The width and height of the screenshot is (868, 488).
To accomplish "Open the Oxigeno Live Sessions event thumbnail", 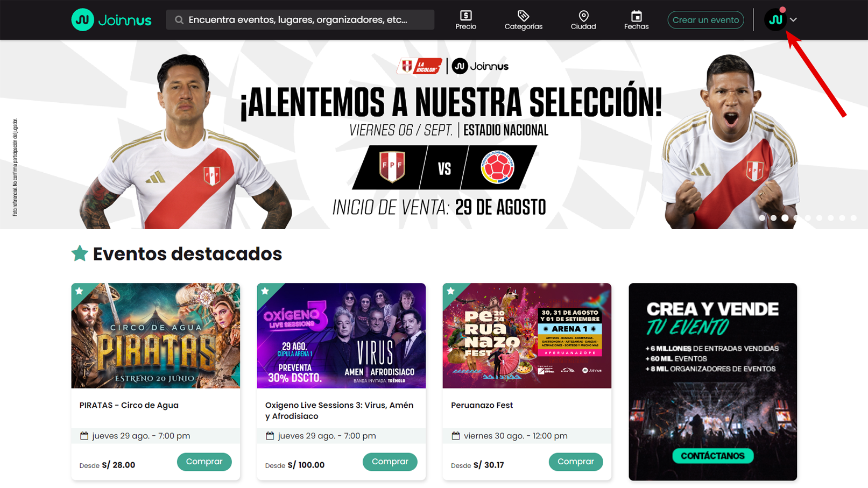I will click(341, 336).
